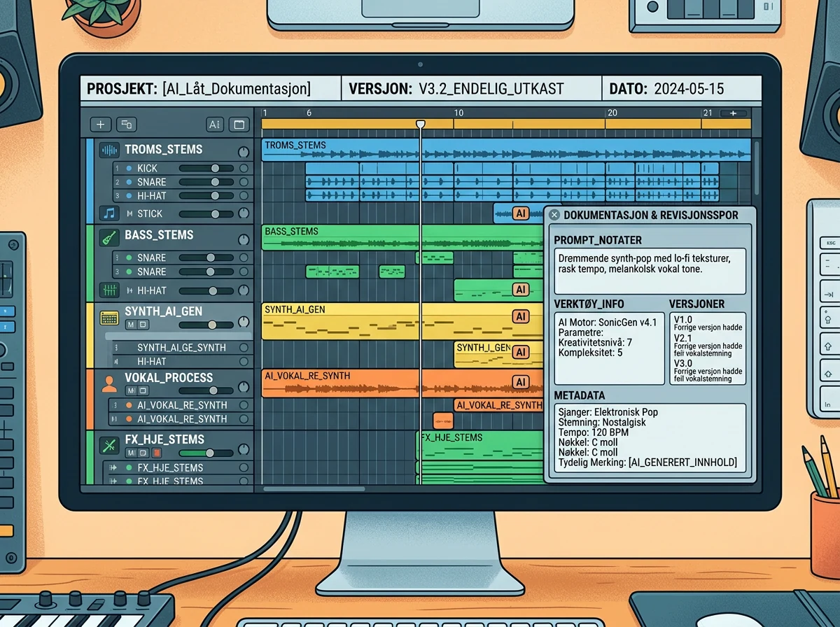The height and width of the screenshot is (627, 840).
Task: Click the DATO field 2024-05-15
Action: click(x=689, y=89)
